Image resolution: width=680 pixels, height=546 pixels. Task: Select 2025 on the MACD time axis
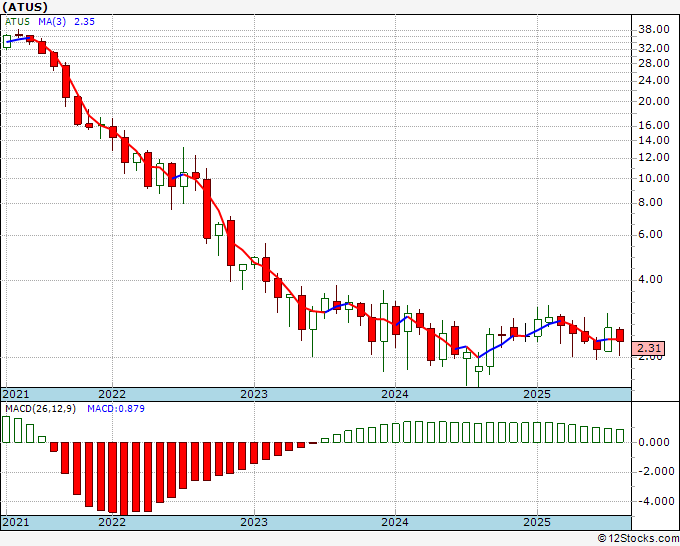537,522
